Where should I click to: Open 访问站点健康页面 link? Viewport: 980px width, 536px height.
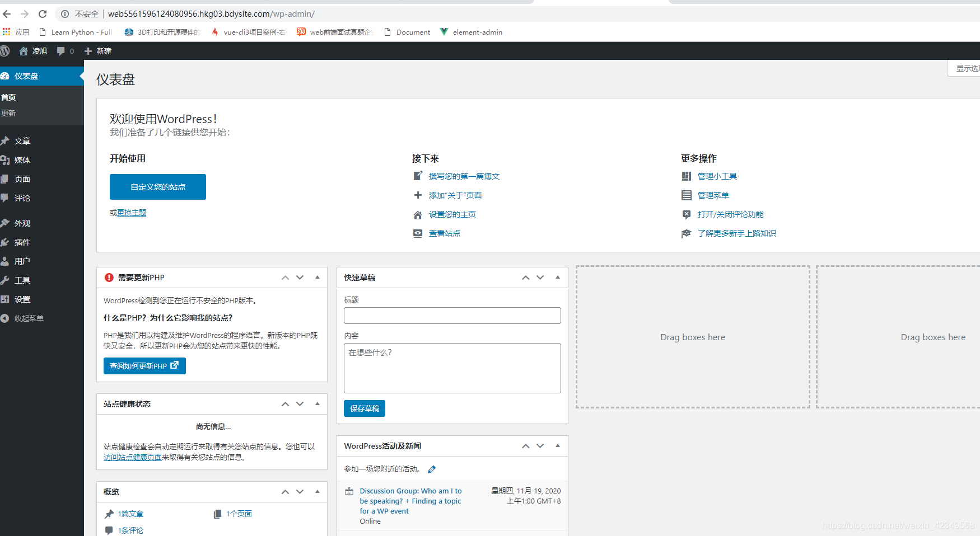[x=133, y=457]
